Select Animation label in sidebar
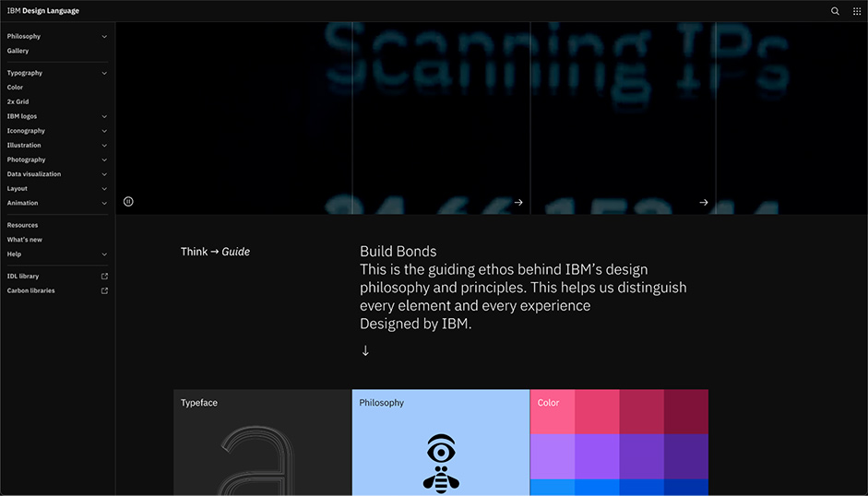868x496 pixels. pyautogui.click(x=23, y=203)
